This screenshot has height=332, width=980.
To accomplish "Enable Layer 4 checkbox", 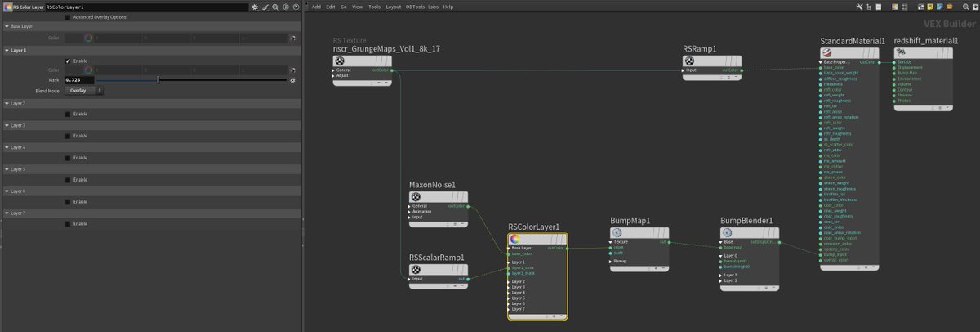I will tap(68, 158).
